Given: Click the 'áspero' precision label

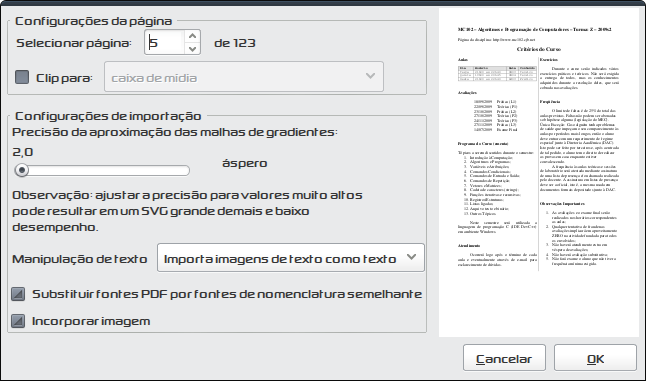Looking at the screenshot, I should [245, 163].
